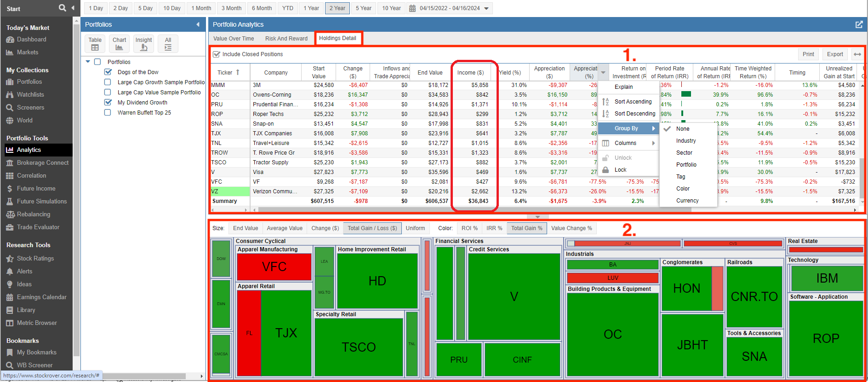The height and width of the screenshot is (382, 868).
Task: Open Markets chart icon in sidebar
Action: tap(10, 52)
